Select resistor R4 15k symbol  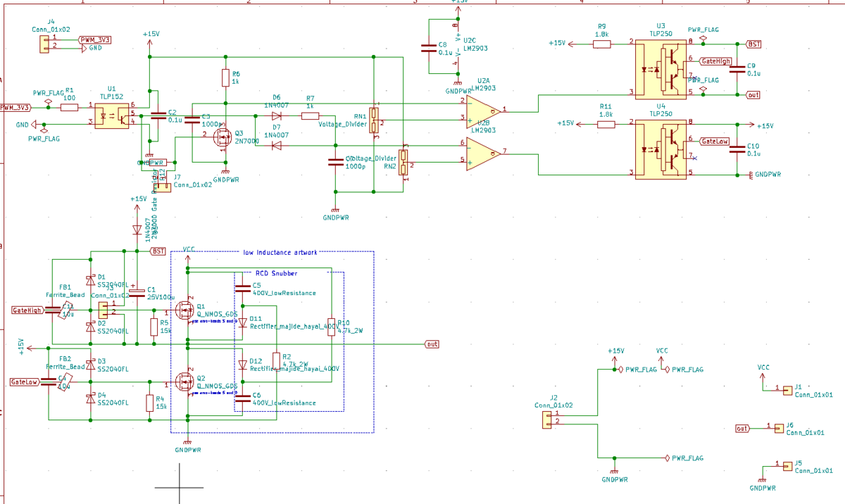(150, 403)
